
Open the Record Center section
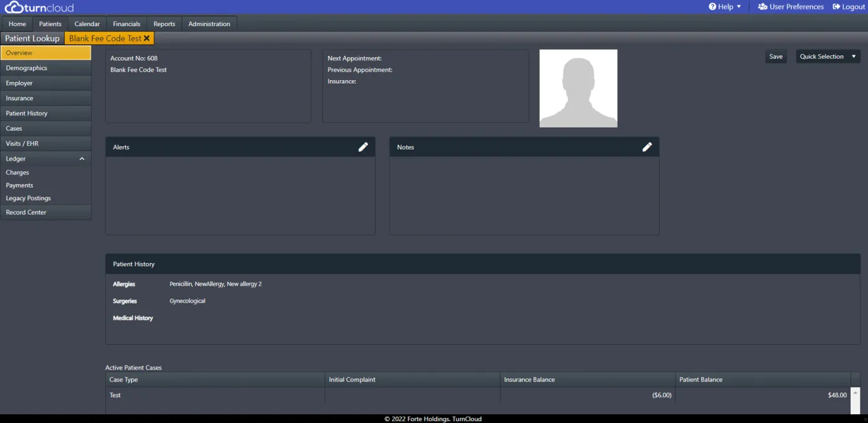pos(46,212)
